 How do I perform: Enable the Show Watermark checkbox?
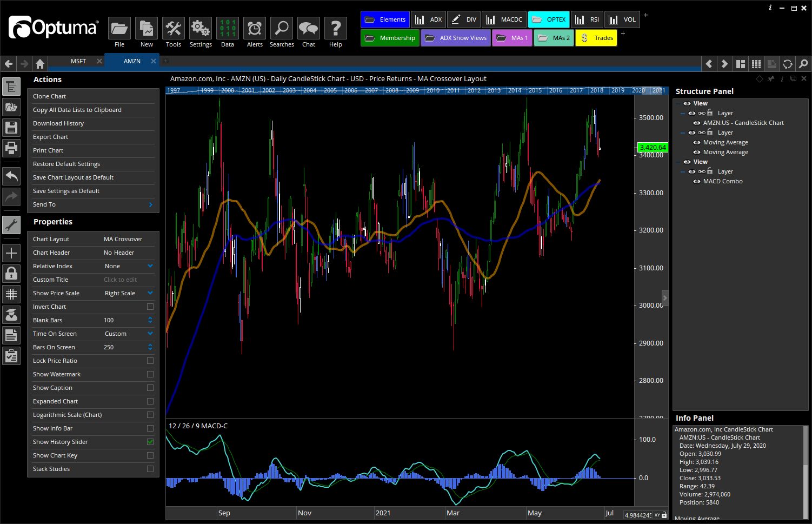[150, 374]
